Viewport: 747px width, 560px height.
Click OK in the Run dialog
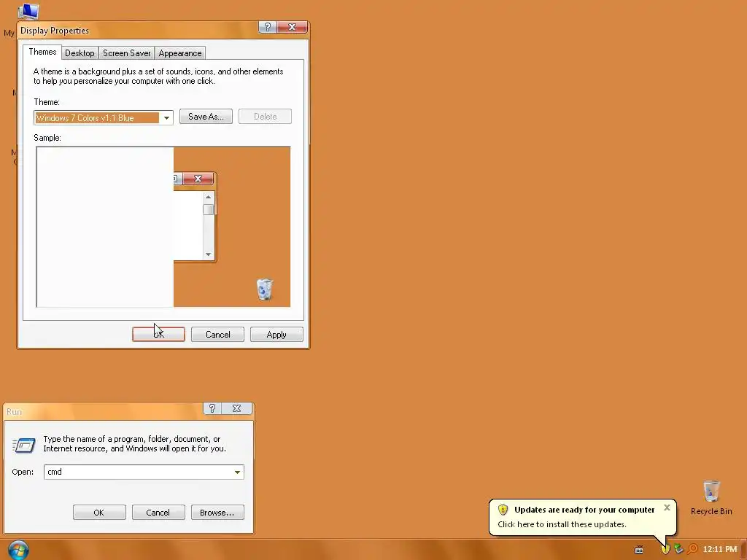tap(99, 513)
